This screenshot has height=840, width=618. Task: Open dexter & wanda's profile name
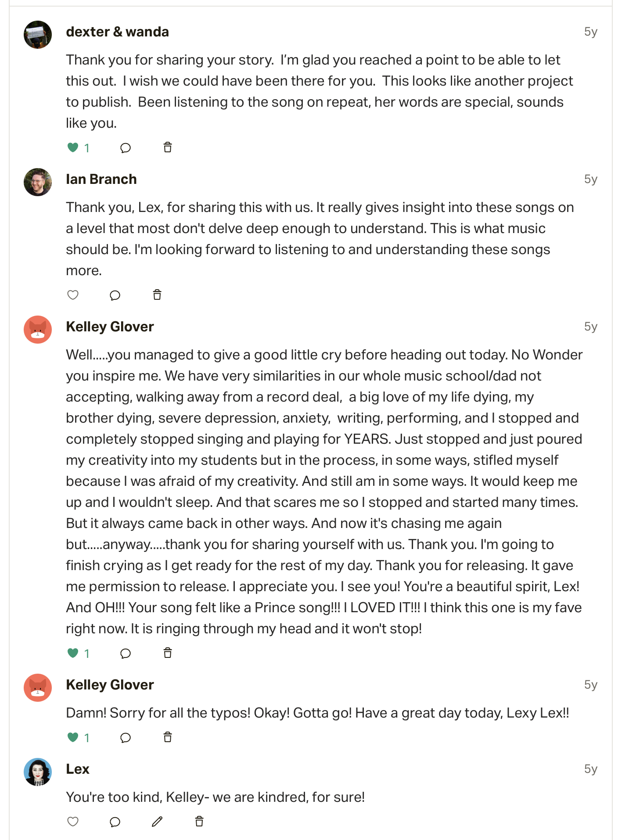pyautogui.click(x=117, y=32)
